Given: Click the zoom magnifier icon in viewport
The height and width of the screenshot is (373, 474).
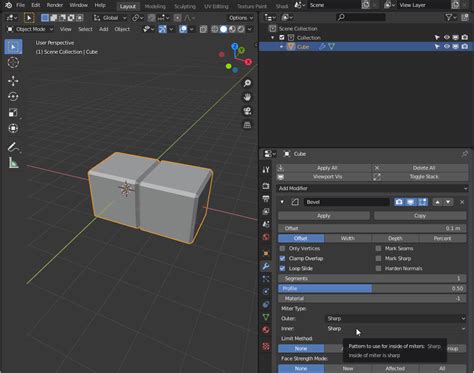Looking at the screenshot, I should point(247,83).
